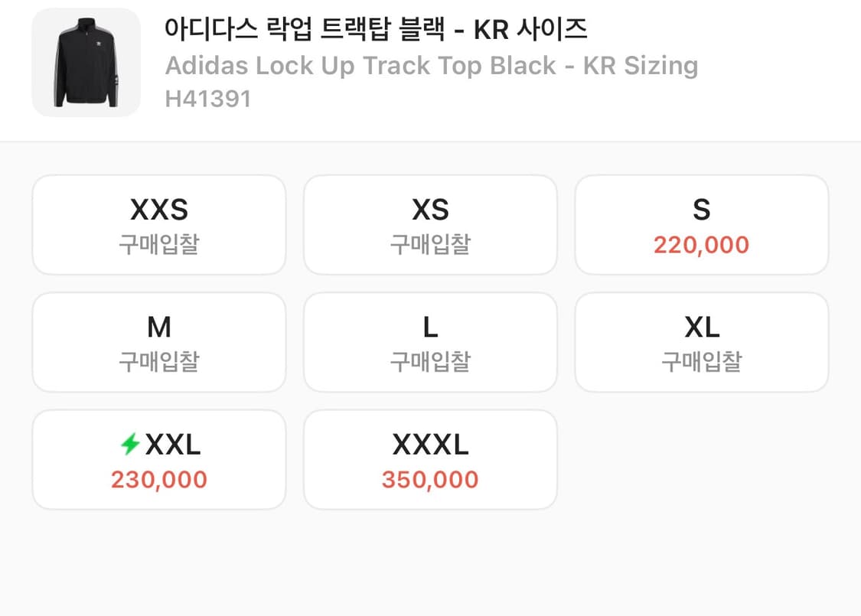
Task: Click the 220,000 price under size S
Action: (x=702, y=245)
